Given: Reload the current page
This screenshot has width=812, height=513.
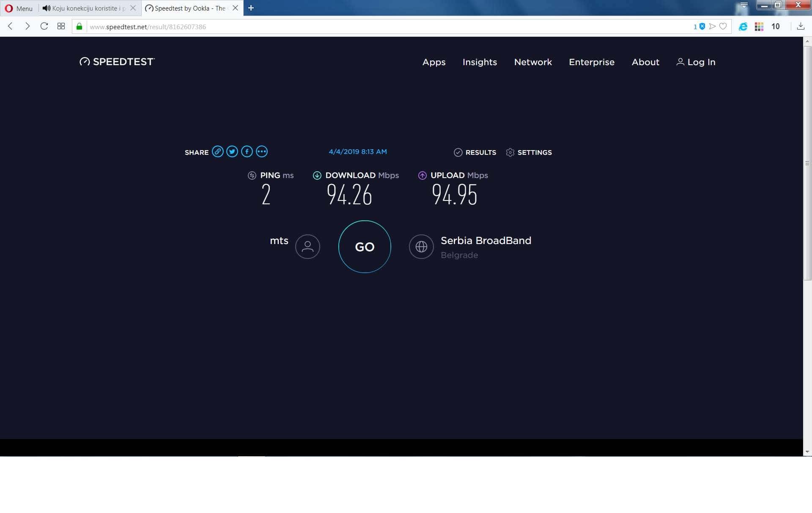Looking at the screenshot, I should coord(44,26).
